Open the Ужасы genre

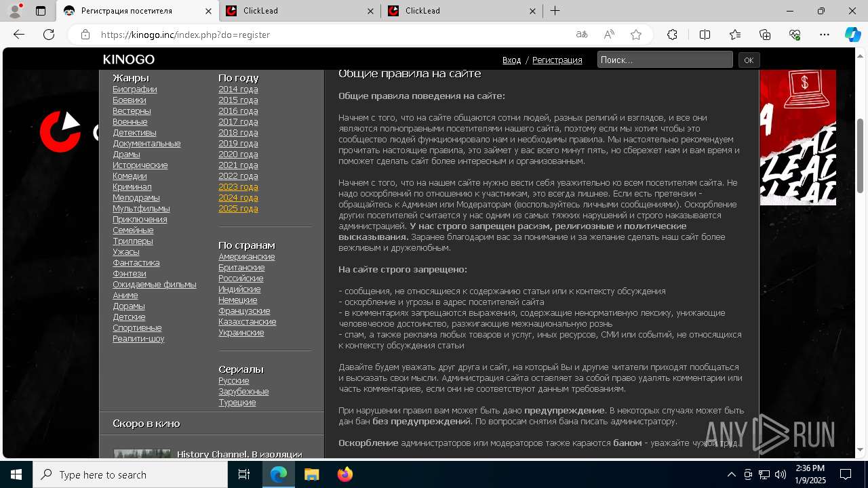(126, 251)
